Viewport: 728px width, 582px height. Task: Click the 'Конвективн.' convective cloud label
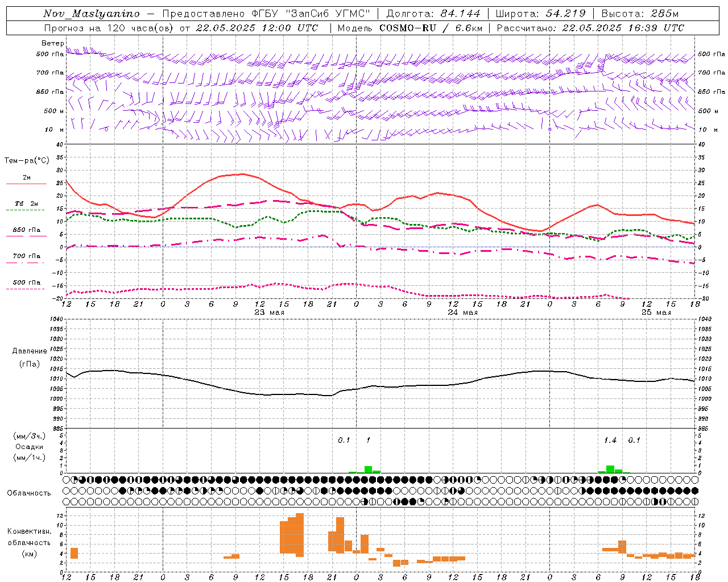[x=29, y=531]
